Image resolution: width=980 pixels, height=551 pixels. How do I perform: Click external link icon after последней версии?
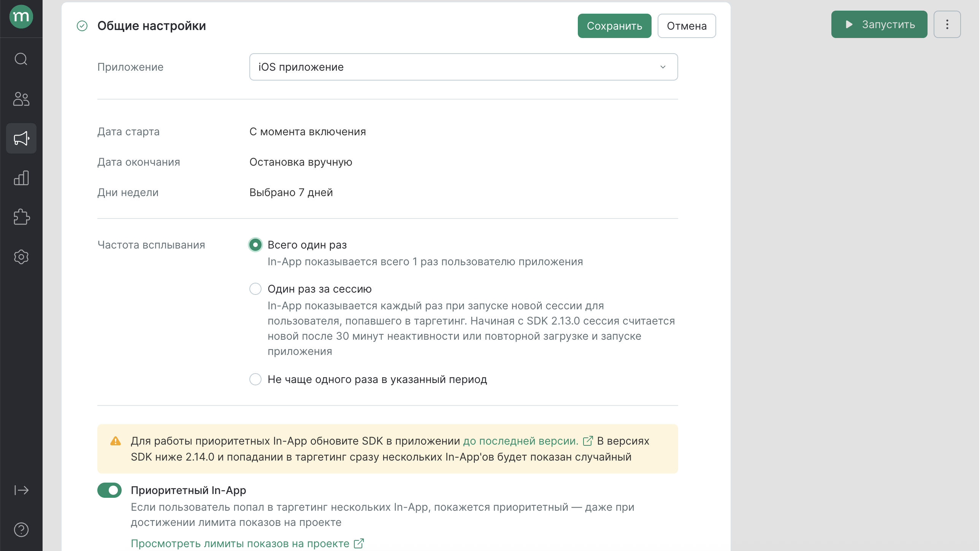click(588, 441)
